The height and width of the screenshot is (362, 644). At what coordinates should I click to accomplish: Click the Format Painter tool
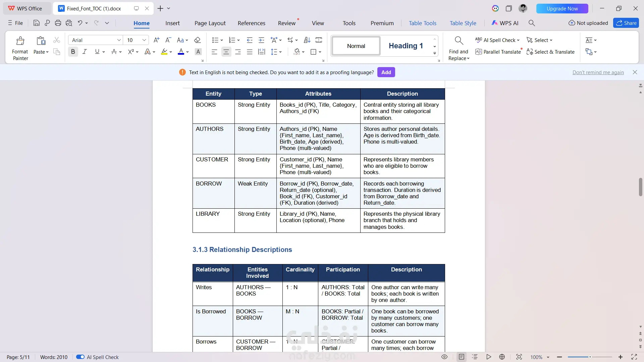[20, 48]
